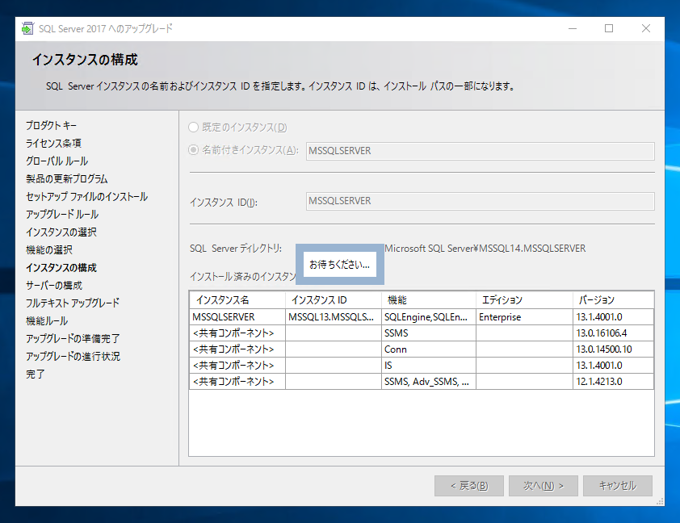This screenshot has height=523, width=680.
Task: Click the named instance MSSQLSERVER text field
Action: 480,151
